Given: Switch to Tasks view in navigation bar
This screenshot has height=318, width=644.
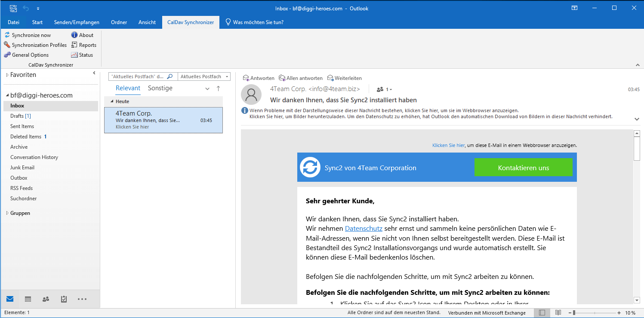Looking at the screenshot, I should [64, 299].
